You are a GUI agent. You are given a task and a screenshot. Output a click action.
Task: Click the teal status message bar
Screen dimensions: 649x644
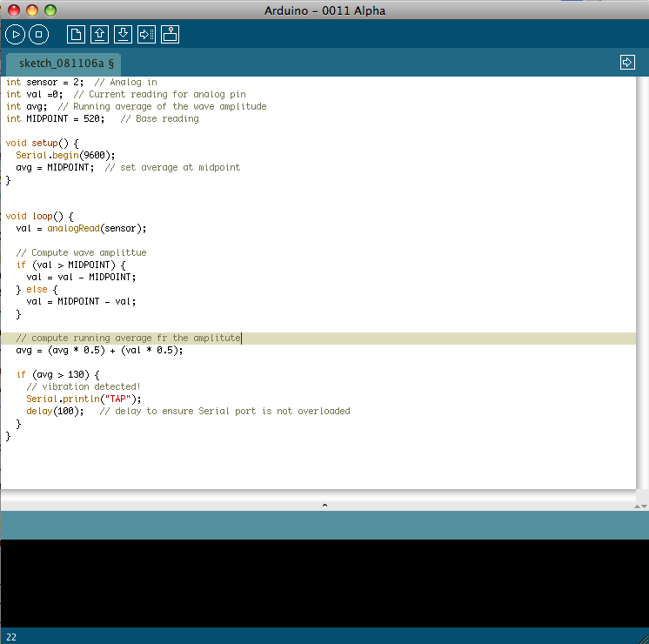point(324,525)
